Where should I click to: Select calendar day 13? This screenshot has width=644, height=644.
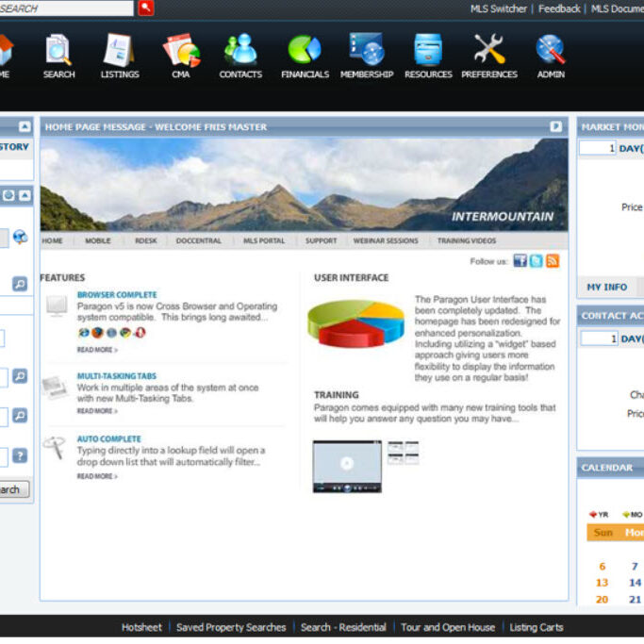click(x=603, y=583)
